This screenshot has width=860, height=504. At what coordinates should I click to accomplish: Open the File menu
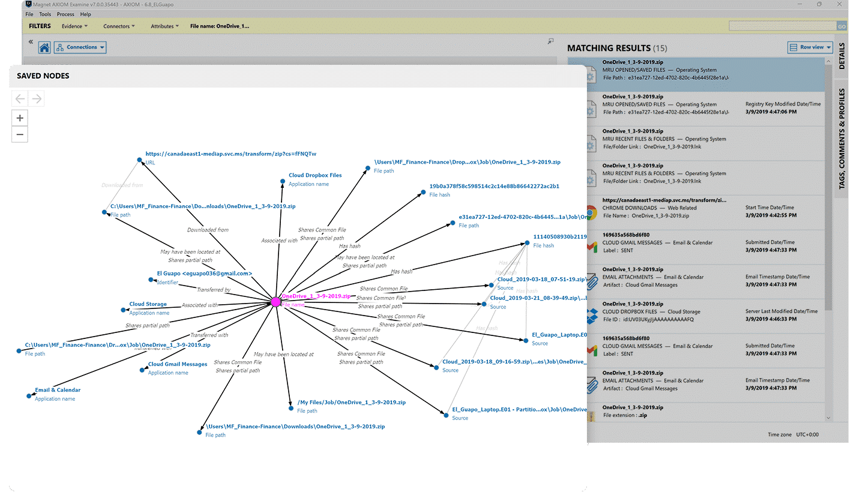click(x=29, y=14)
